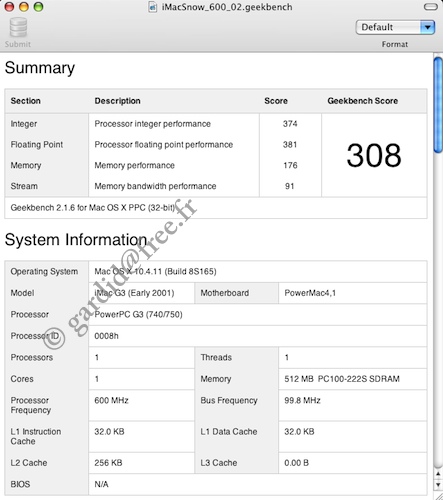
Task: Click the toolbar toggle pill button
Action: point(431,7)
